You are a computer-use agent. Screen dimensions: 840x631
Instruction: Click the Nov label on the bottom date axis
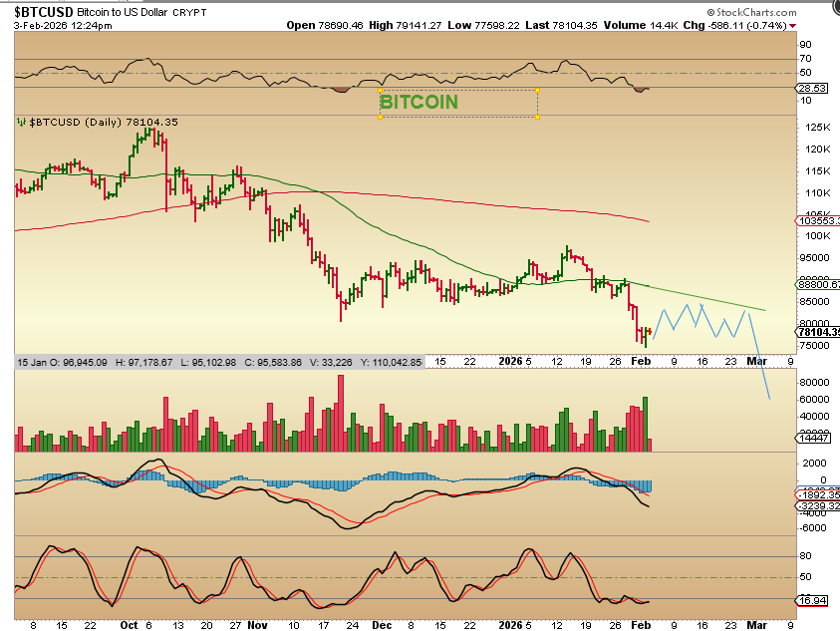258,625
